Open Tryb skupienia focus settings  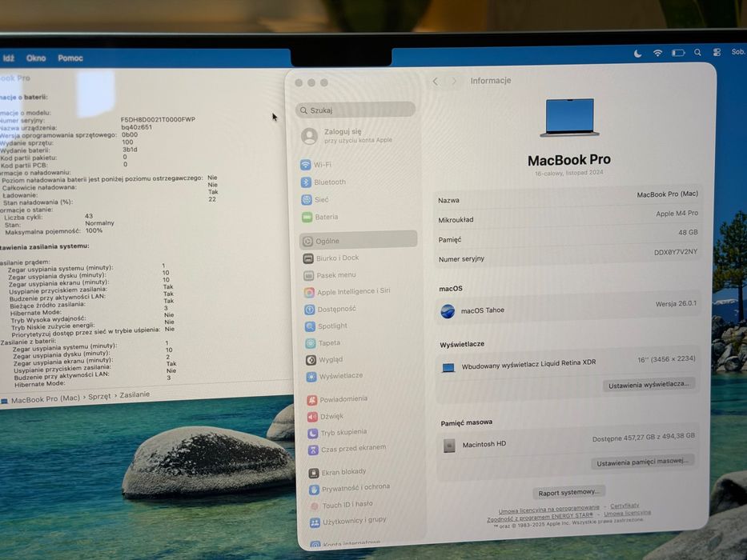click(x=337, y=432)
